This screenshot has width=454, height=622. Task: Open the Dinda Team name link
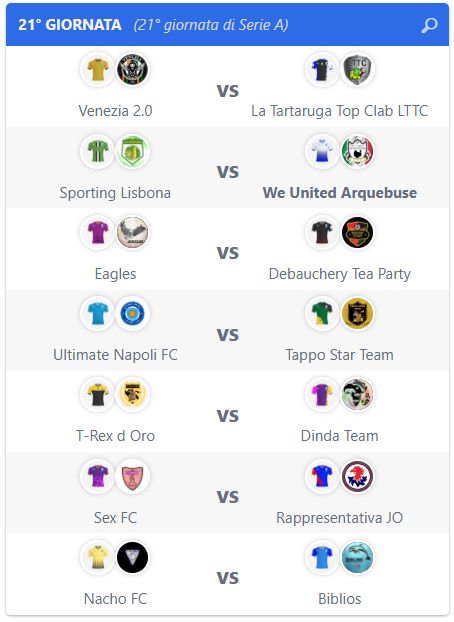340,436
